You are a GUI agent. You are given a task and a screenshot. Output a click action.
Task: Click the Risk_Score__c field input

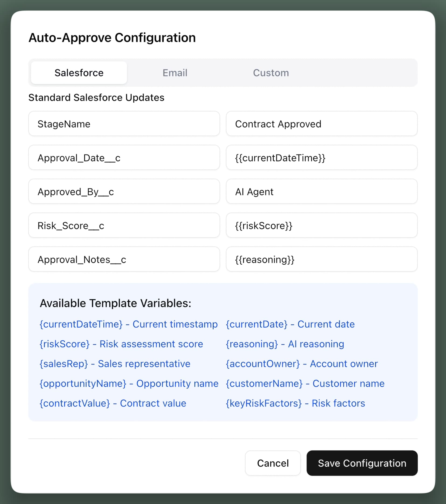[x=124, y=225]
